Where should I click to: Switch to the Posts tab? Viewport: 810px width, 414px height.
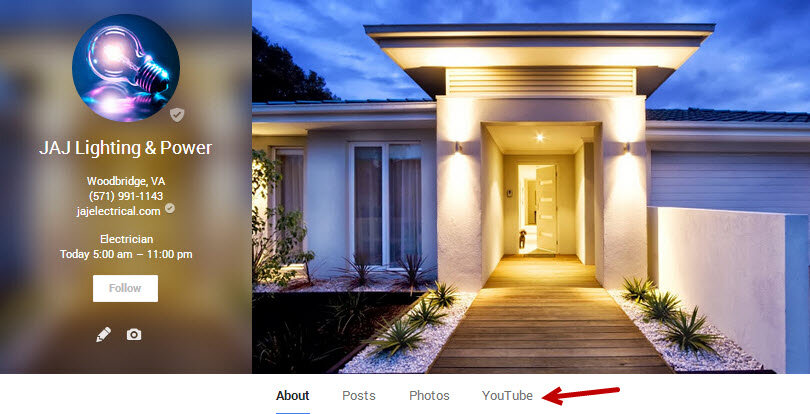[x=359, y=395]
